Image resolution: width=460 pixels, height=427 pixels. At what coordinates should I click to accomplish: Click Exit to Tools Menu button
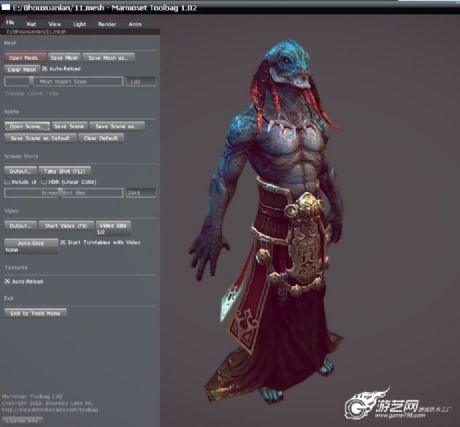(35, 313)
